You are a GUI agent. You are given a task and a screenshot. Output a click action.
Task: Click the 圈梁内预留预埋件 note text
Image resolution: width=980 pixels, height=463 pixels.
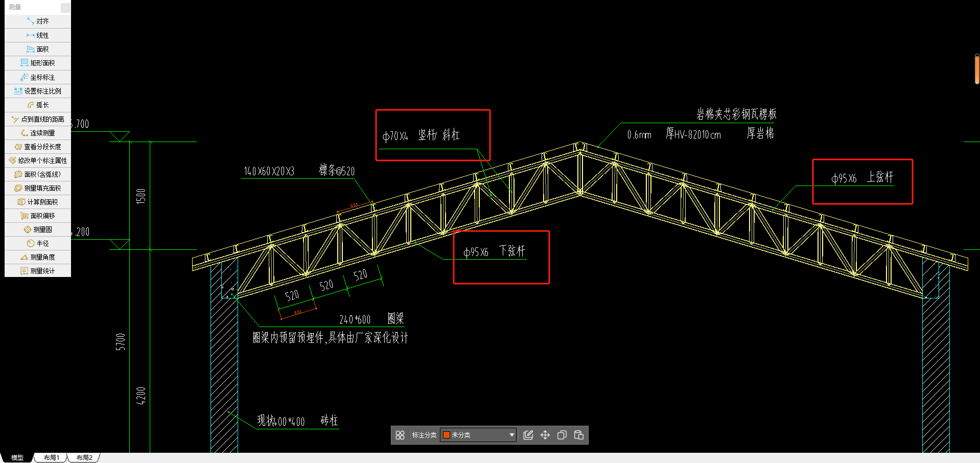coord(330,338)
